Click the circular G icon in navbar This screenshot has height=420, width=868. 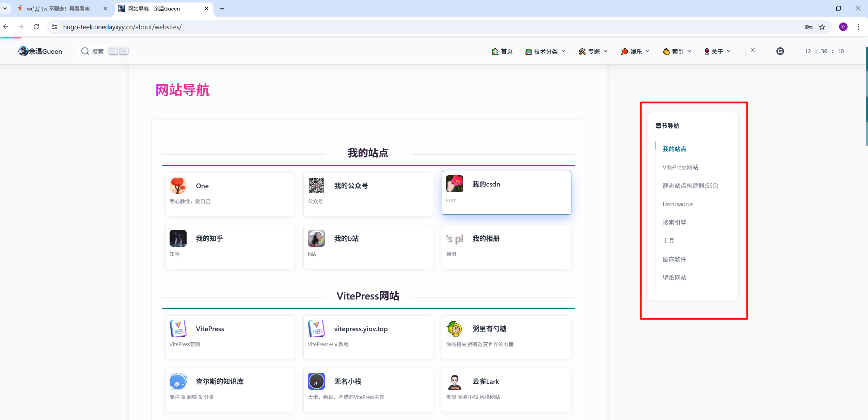pyautogui.click(x=780, y=51)
